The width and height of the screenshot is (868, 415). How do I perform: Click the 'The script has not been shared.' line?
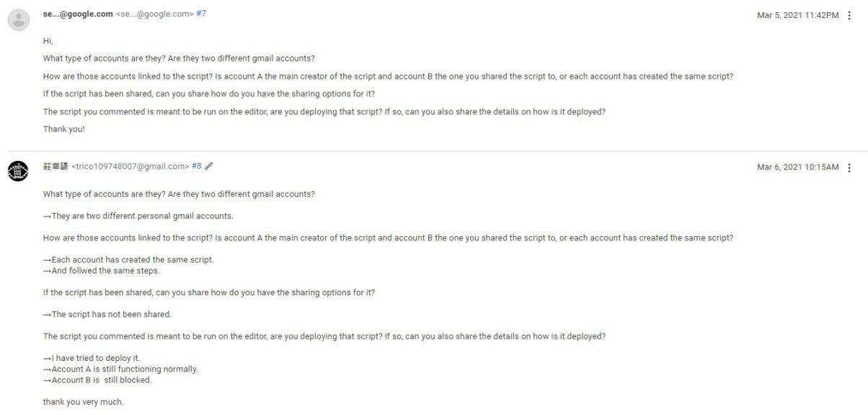point(107,314)
